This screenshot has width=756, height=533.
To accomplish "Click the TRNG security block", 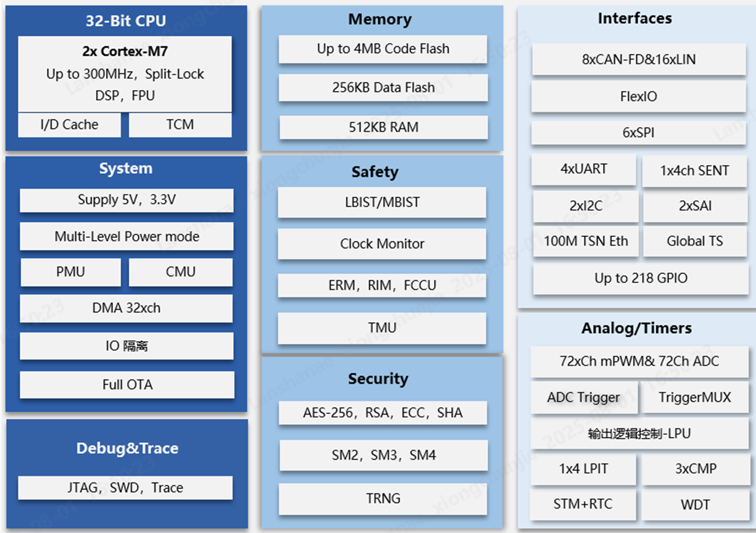I will click(x=383, y=499).
